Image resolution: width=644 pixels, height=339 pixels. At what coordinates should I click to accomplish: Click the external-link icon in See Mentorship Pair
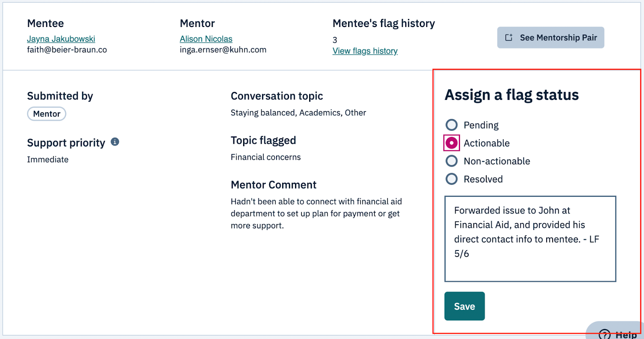point(509,37)
